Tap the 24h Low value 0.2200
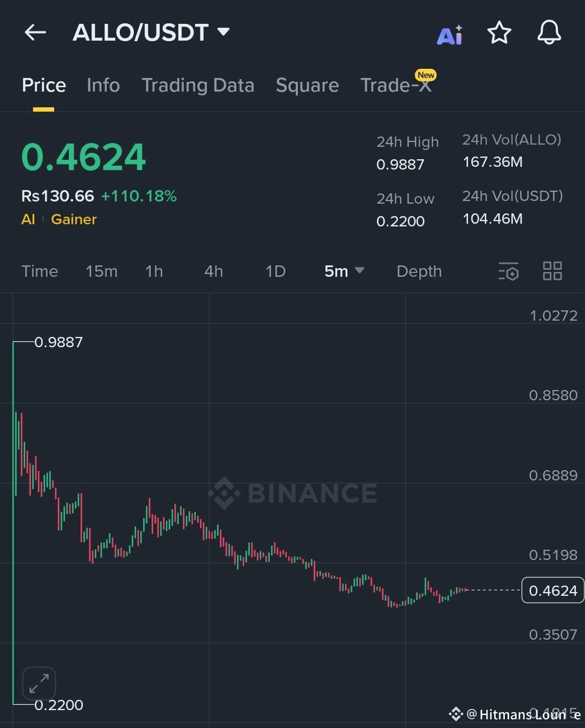Screen dimensions: 585x728 coord(400,221)
